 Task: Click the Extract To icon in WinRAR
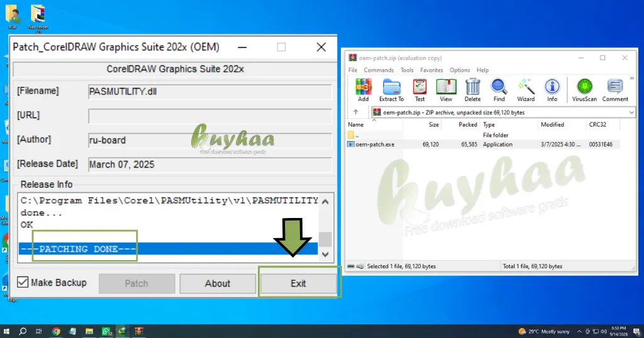click(x=391, y=90)
